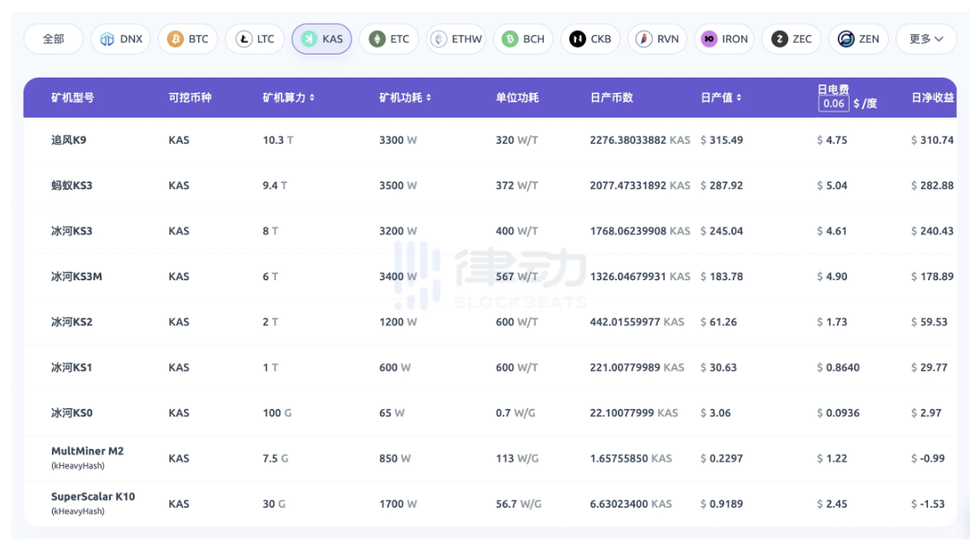
Task: Open the MultMiner M2 miner entry
Action: [88, 457]
